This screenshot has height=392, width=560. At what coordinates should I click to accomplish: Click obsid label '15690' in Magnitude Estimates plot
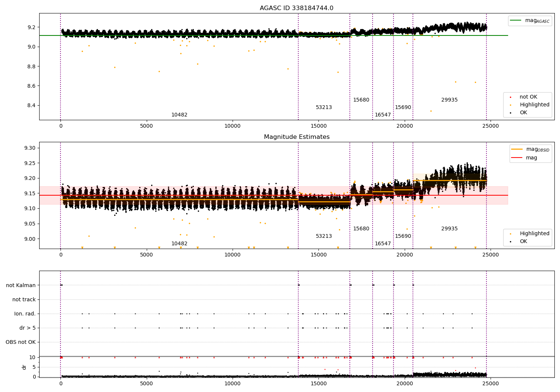403,236
